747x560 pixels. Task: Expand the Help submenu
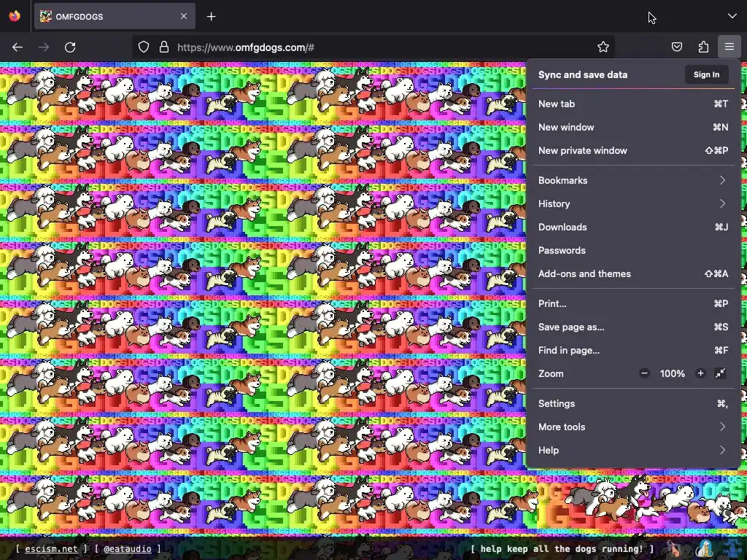click(633, 451)
